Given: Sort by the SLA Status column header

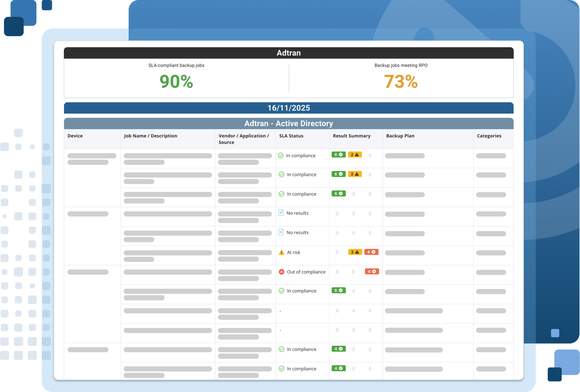Looking at the screenshot, I should point(291,136).
